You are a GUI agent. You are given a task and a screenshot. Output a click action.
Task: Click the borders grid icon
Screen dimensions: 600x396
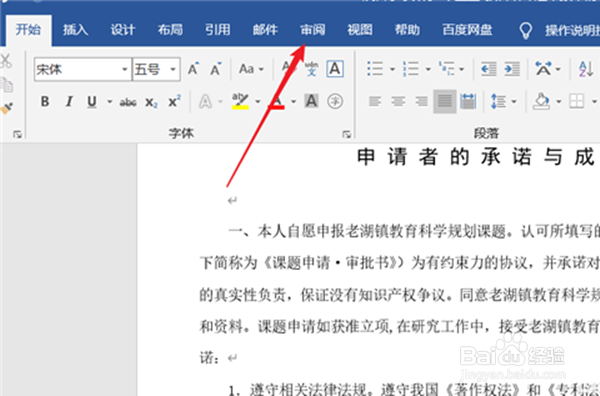[577, 102]
